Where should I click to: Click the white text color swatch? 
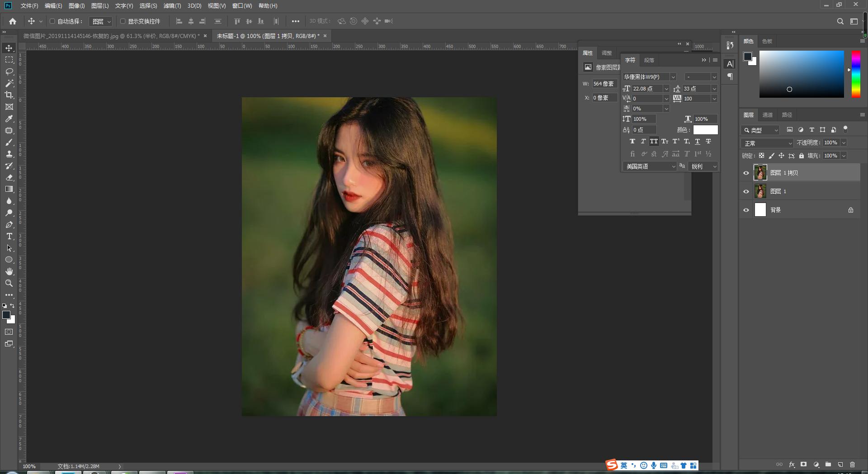[705, 130]
